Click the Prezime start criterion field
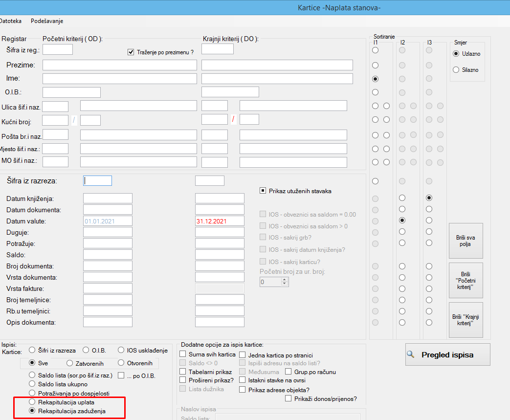This screenshot has width=510, height=420. point(119,65)
